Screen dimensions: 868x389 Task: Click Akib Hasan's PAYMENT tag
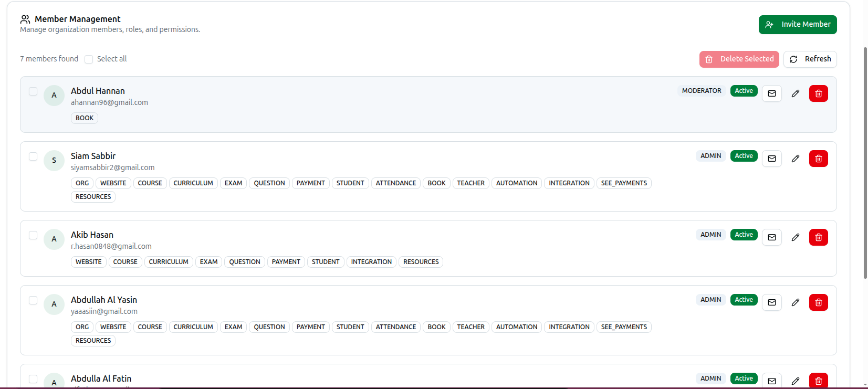[286, 262]
